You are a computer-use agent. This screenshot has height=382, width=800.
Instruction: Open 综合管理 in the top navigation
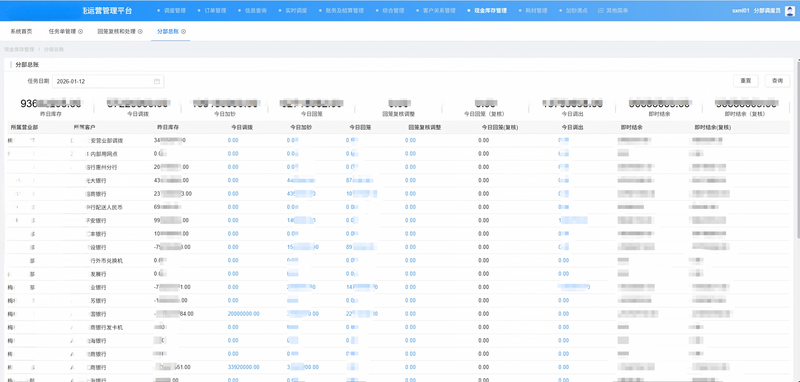(393, 10)
